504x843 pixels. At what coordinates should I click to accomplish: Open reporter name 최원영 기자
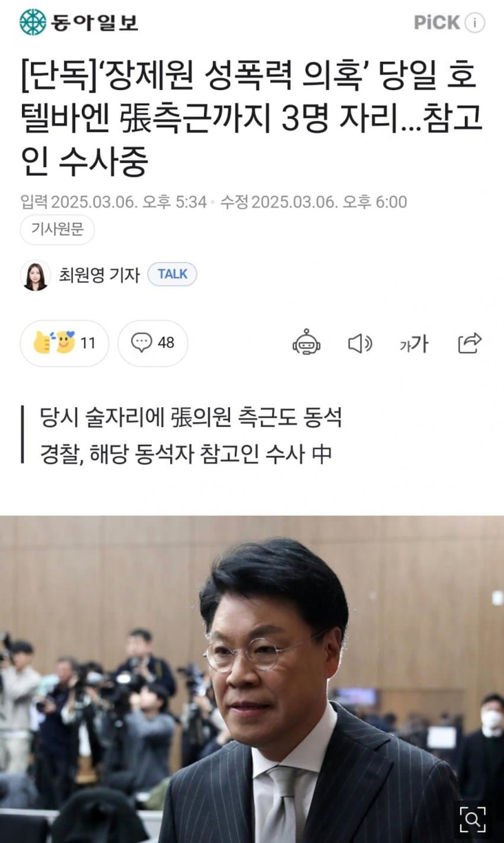[99, 275]
